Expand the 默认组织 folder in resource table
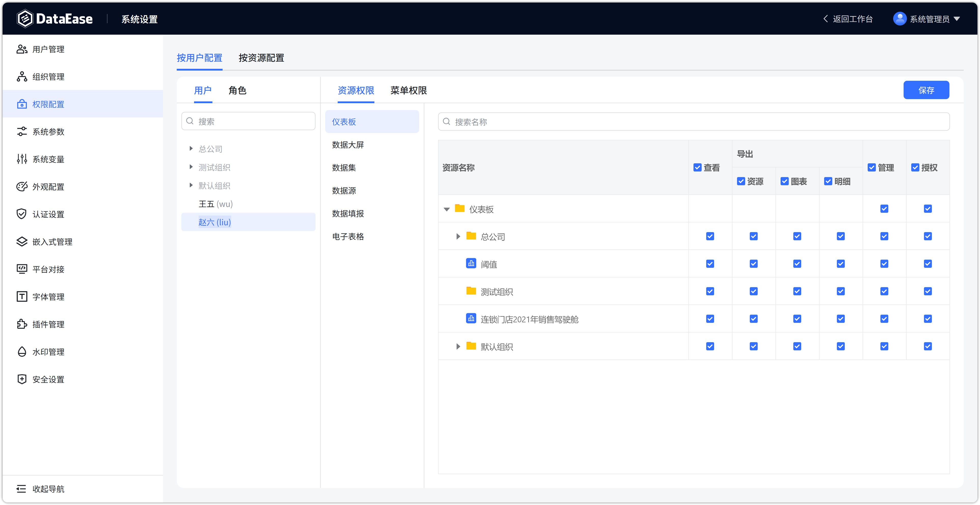 458,346
